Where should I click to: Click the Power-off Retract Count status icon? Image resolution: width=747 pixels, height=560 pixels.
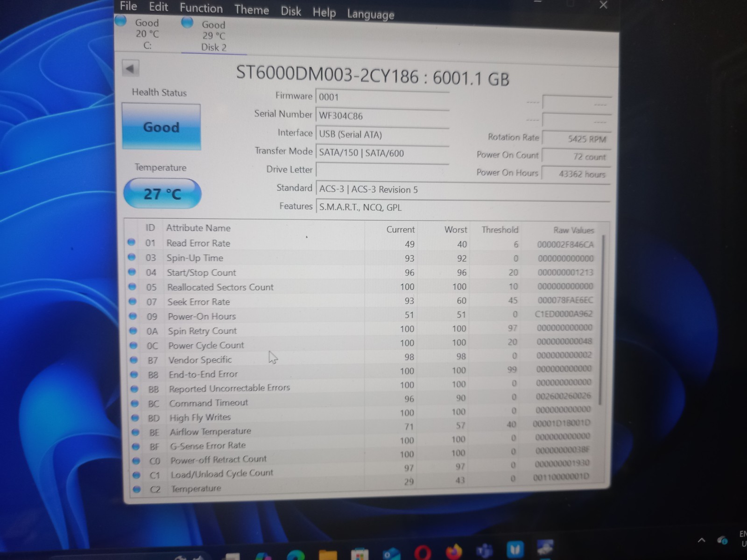coord(136,461)
